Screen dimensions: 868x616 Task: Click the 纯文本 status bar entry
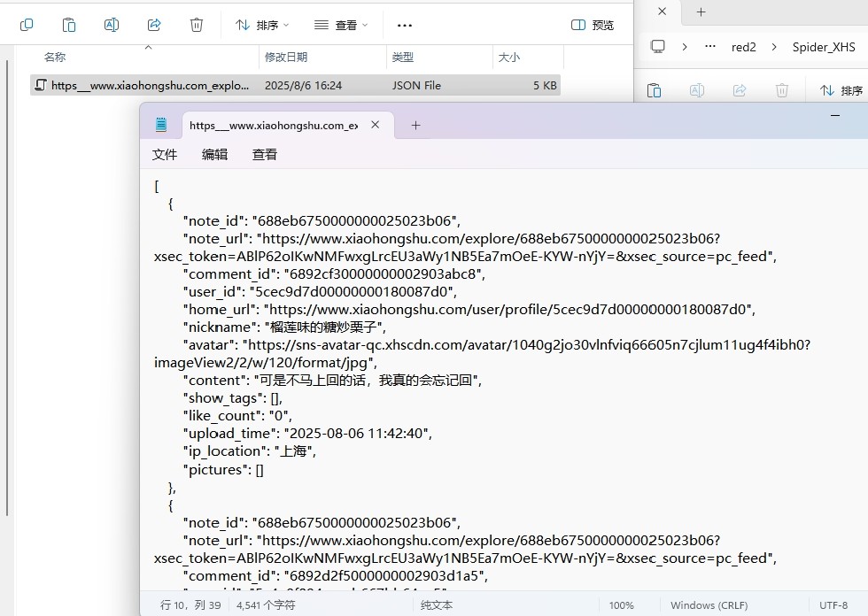pyautogui.click(x=437, y=605)
